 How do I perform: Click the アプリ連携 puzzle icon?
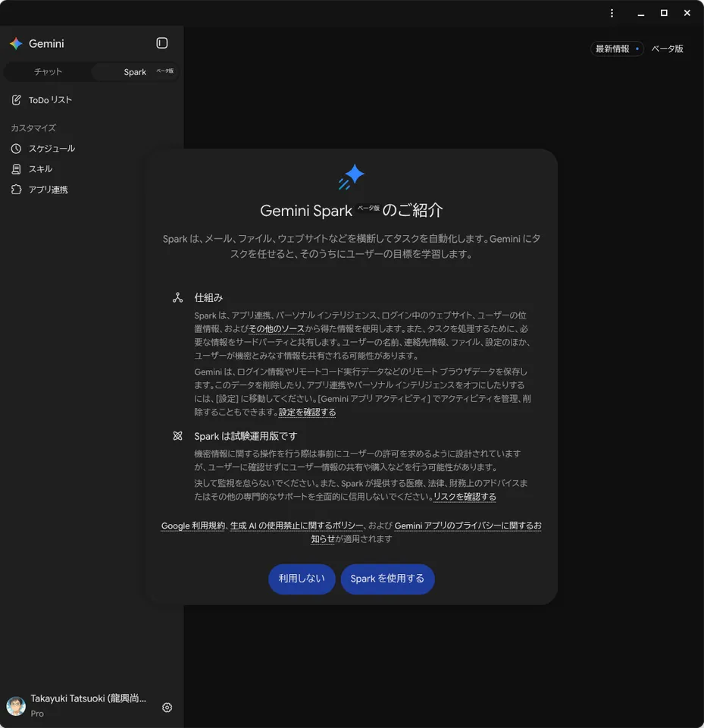point(16,190)
